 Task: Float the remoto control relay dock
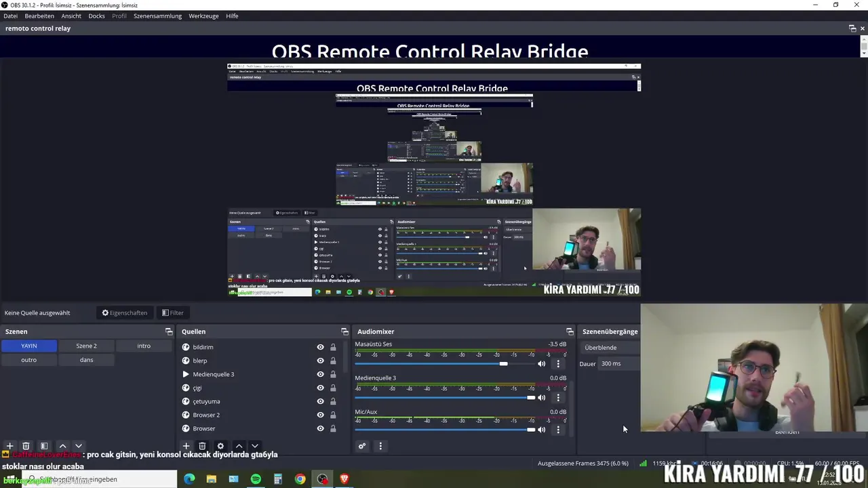click(852, 28)
